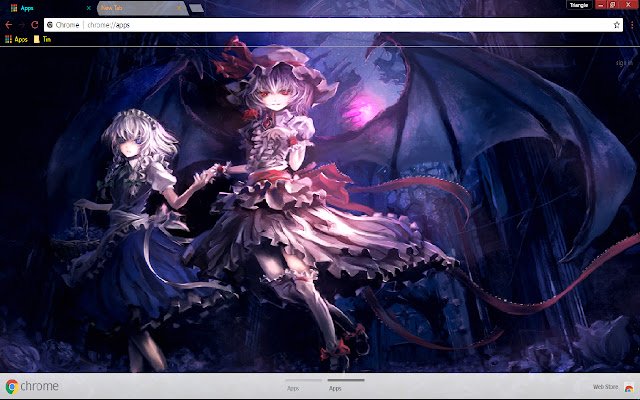Open the Apps shortcut in the bookmarks bar
Screen dimensions: 640x400
pos(16,39)
